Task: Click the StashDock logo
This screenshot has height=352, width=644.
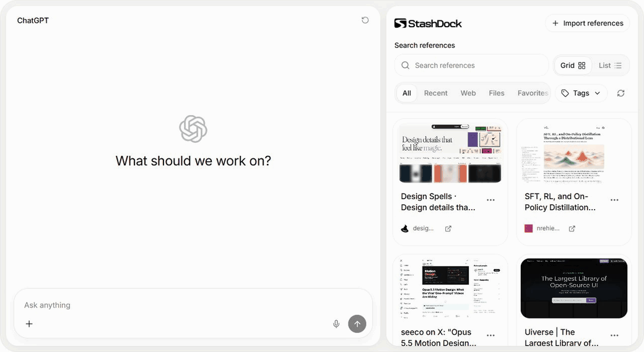Action: (428, 24)
